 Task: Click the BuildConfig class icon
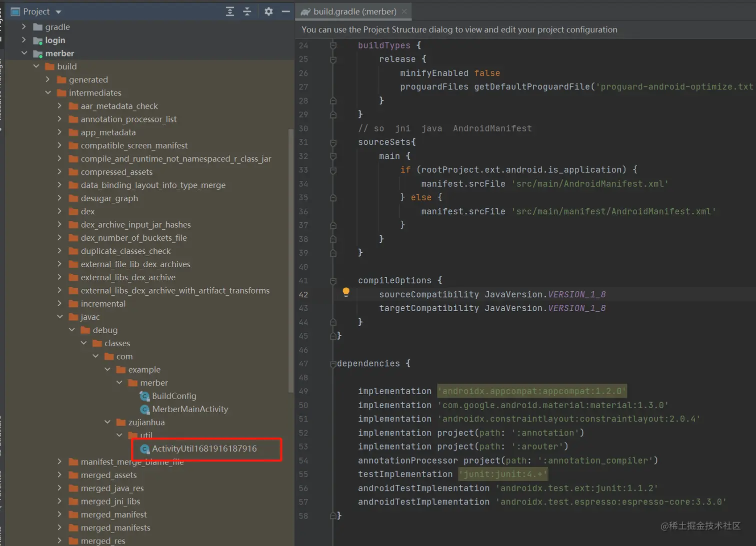click(145, 396)
